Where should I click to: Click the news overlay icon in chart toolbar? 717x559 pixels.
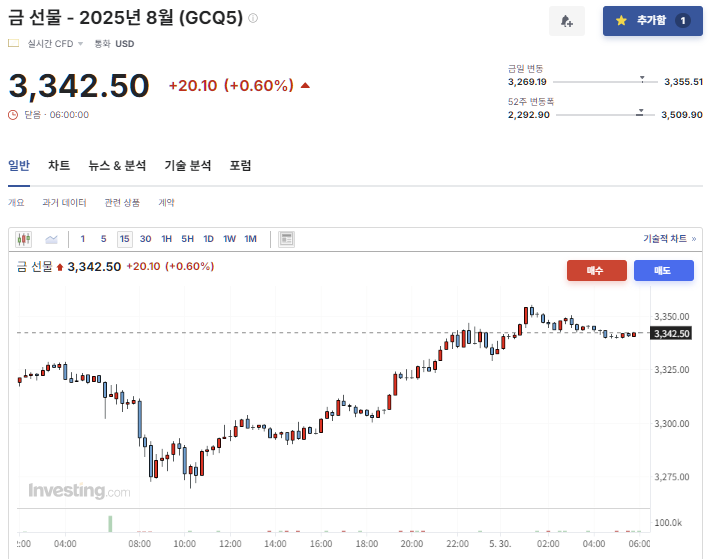click(287, 239)
